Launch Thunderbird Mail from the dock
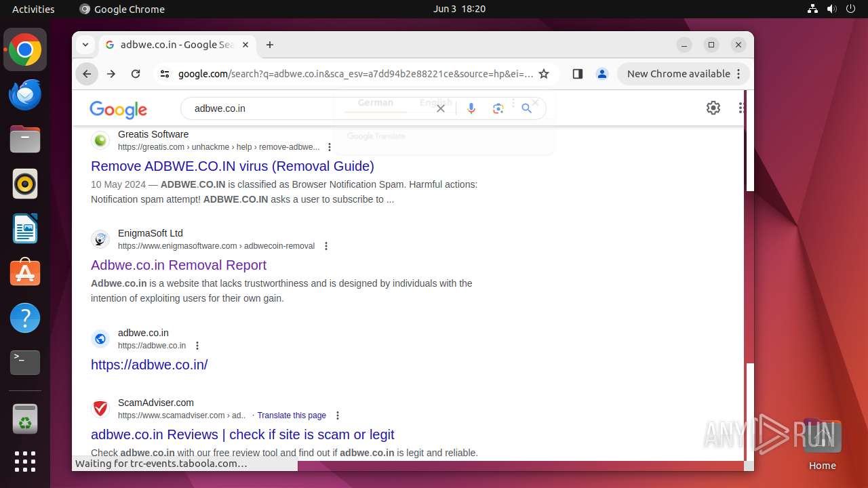 pos(25,95)
